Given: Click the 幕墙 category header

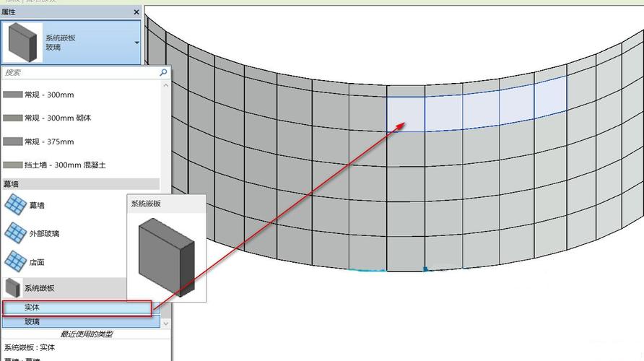Looking at the screenshot, I should point(81,184).
